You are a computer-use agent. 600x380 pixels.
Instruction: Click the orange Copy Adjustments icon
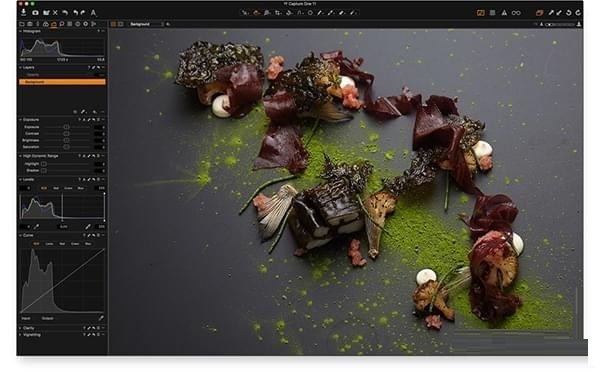click(540, 13)
